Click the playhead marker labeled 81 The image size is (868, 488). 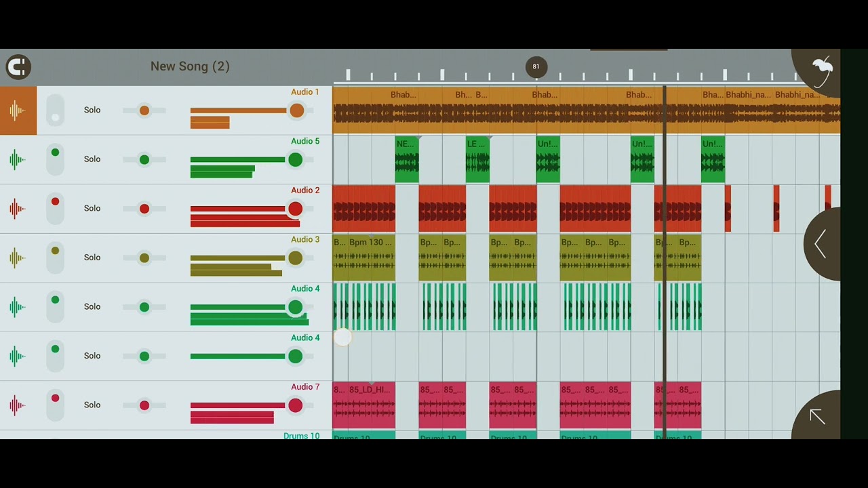tap(536, 66)
